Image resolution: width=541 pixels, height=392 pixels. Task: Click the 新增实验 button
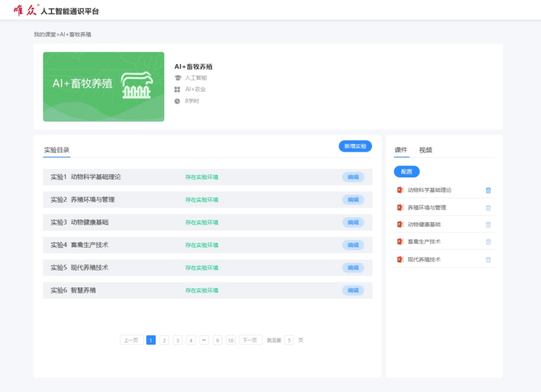[x=355, y=146]
